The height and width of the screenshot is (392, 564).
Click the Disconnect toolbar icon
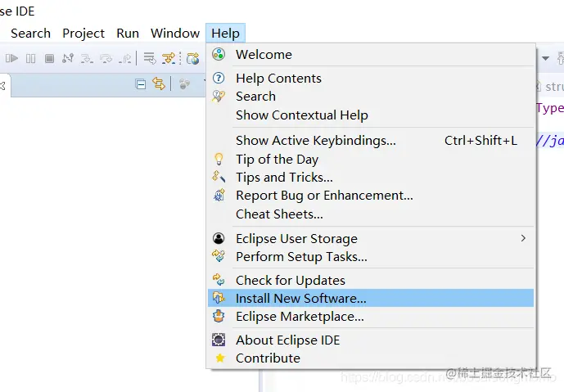pyautogui.click(x=68, y=58)
